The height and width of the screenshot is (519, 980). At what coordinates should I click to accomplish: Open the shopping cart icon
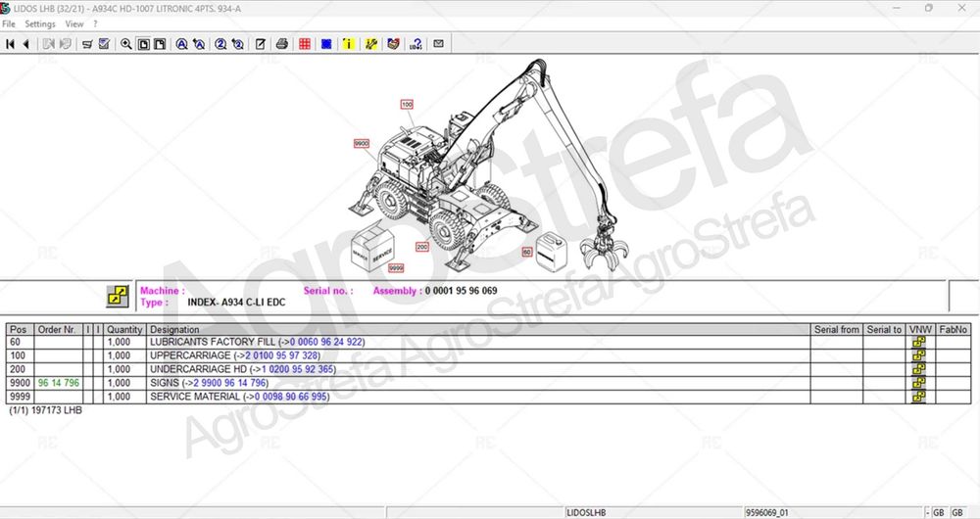(x=87, y=44)
